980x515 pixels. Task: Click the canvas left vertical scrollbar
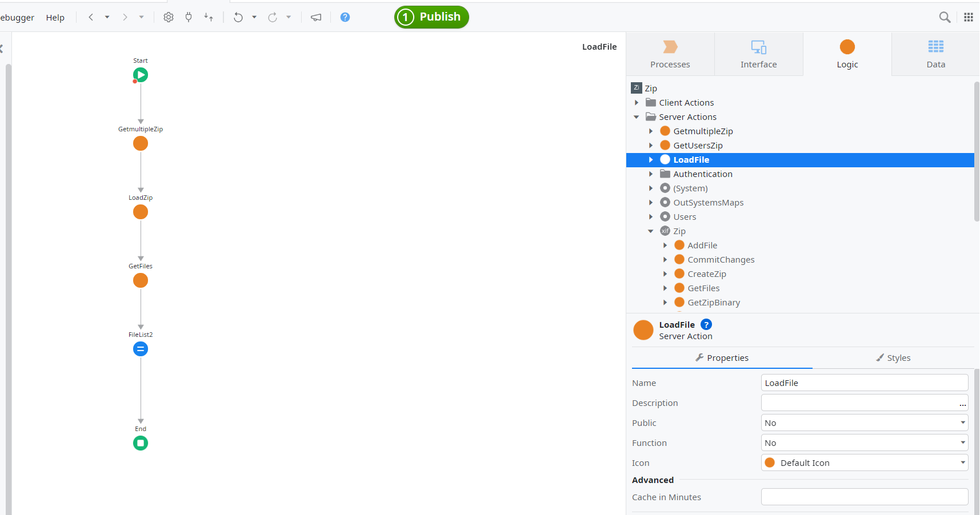8,288
